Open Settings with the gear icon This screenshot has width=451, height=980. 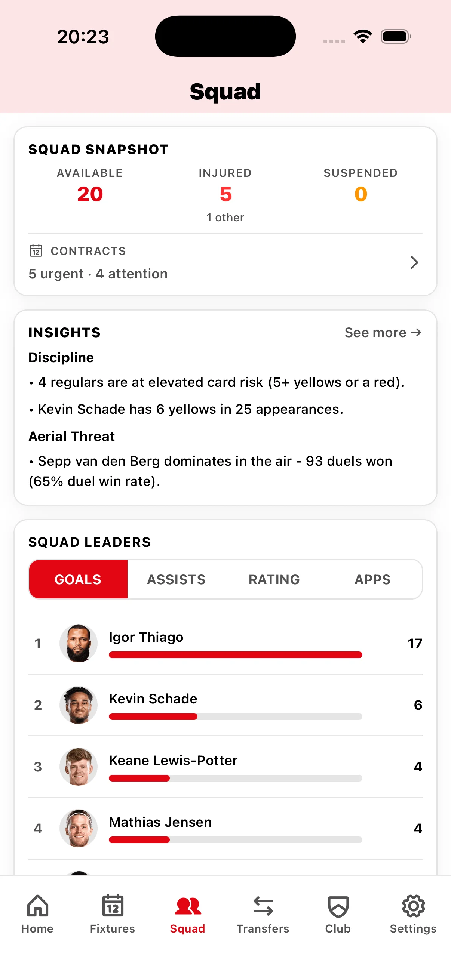[413, 905]
